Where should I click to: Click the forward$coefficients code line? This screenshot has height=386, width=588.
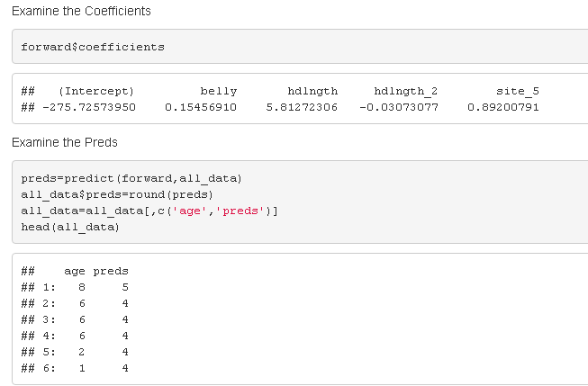[93, 47]
